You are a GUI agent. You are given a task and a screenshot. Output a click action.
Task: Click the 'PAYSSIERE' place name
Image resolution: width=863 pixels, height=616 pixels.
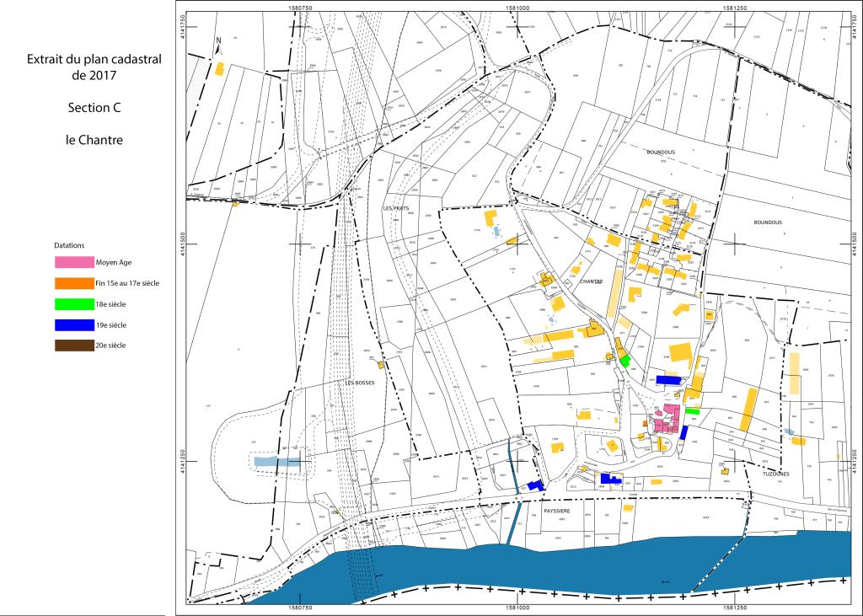click(x=557, y=511)
